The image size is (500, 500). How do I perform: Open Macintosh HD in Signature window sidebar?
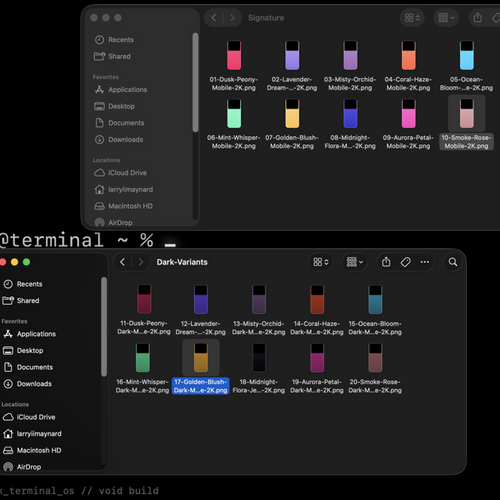point(124,206)
